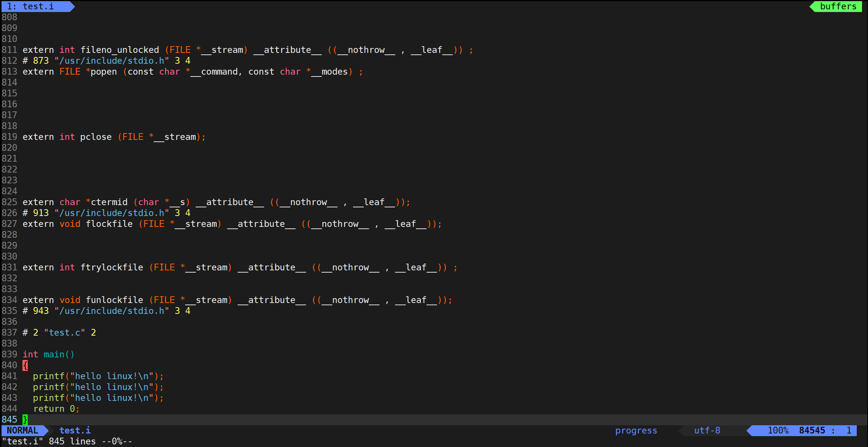Click the "test.i" 845 lines message
Viewport: 868px width, 447px height.
click(x=67, y=441)
